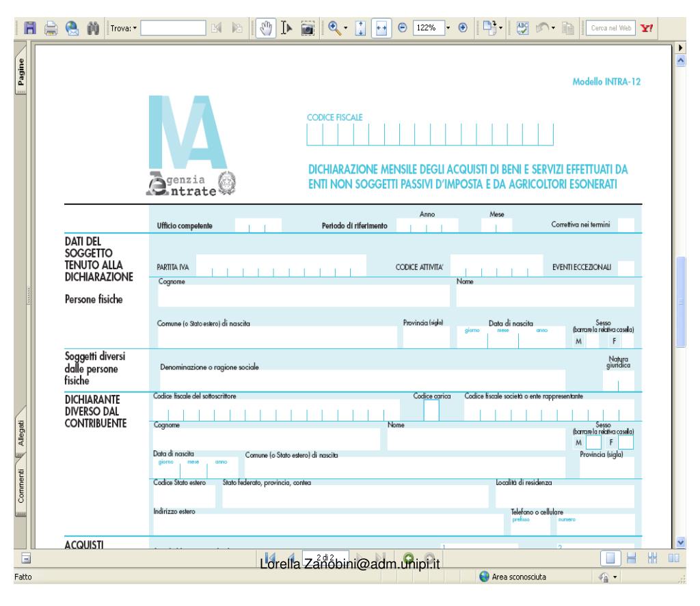Activate the Snapshot camera tool
Image resolution: width=700 pixels, height=606 pixels.
(308, 28)
